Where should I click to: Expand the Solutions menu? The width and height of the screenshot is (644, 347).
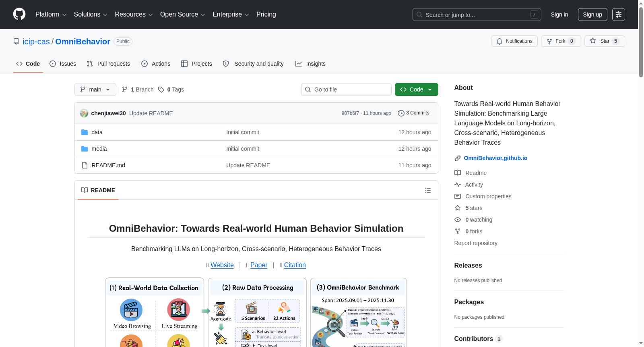click(x=91, y=15)
